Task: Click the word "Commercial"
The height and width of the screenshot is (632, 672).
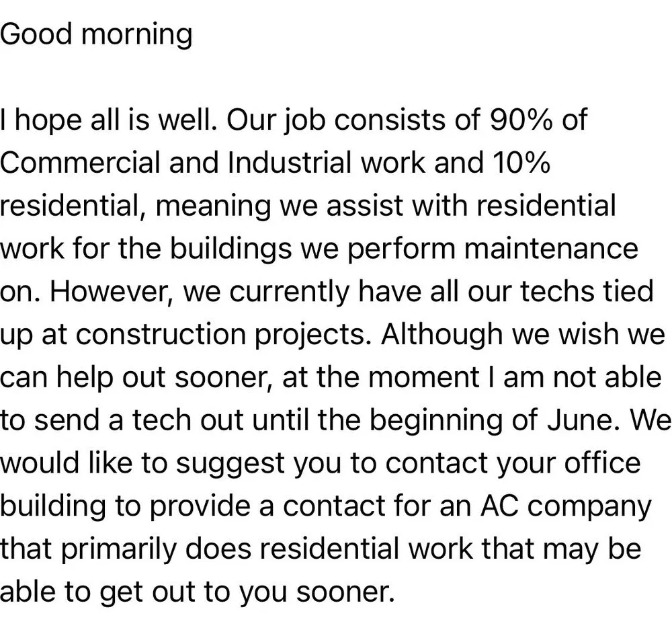Action: coord(81,163)
